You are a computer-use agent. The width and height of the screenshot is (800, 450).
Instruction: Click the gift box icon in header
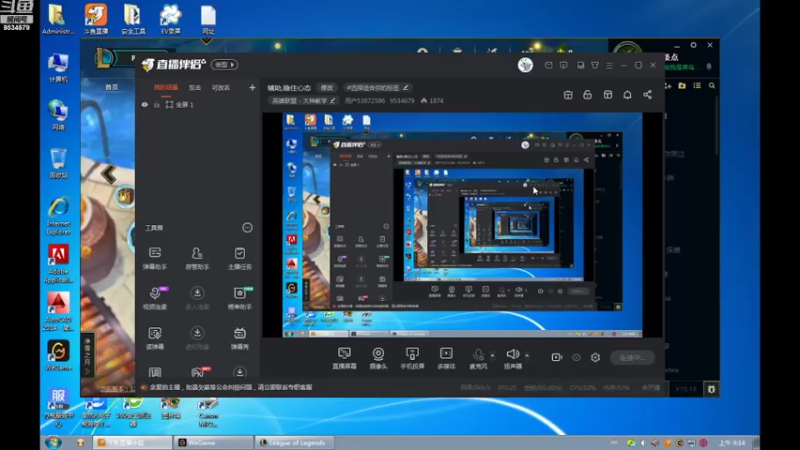point(568,95)
